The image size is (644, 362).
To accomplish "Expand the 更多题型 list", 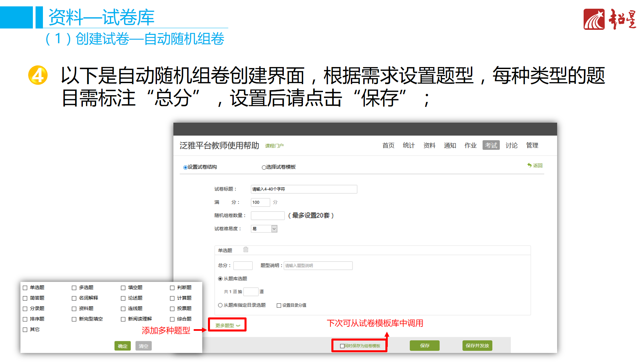I will (227, 325).
